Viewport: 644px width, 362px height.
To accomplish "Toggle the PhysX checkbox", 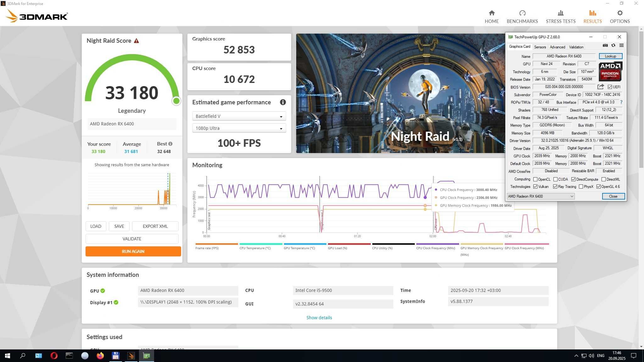I will [x=581, y=187].
